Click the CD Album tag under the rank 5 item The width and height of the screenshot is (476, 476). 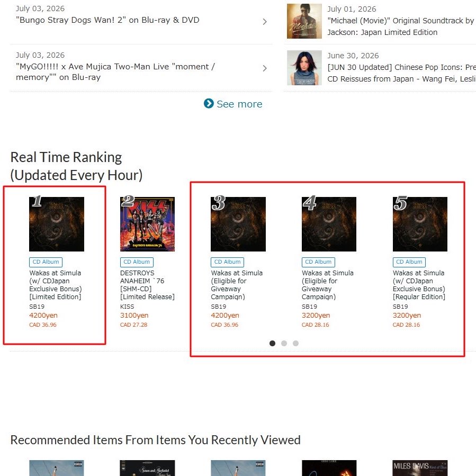coord(409,262)
